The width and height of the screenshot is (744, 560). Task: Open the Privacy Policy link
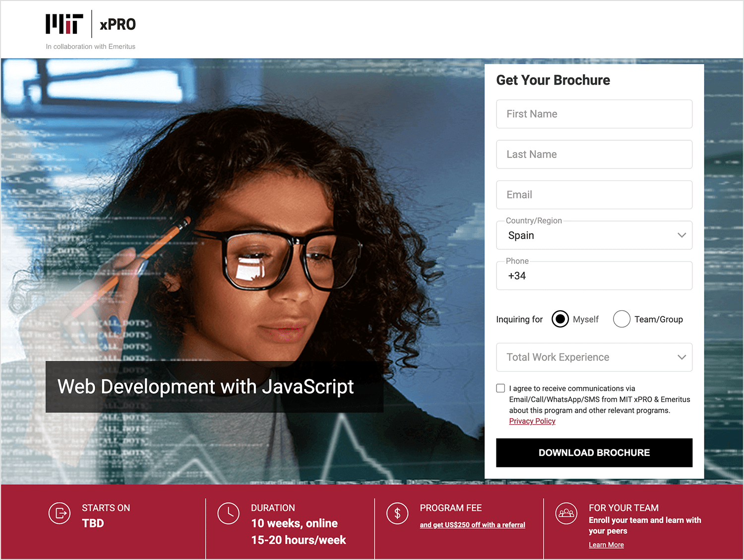(x=532, y=421)
